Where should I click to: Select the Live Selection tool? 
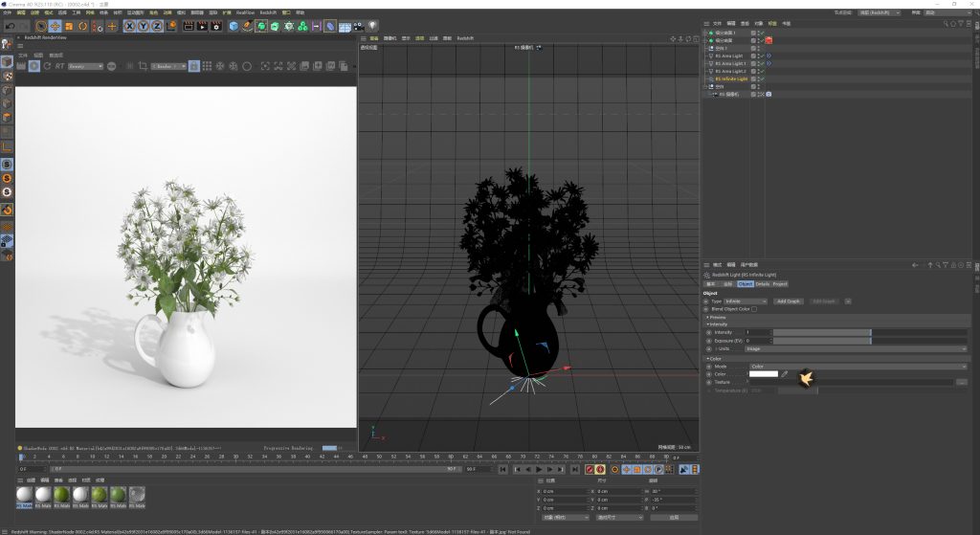pyautogui.click(x=41, y=26)
